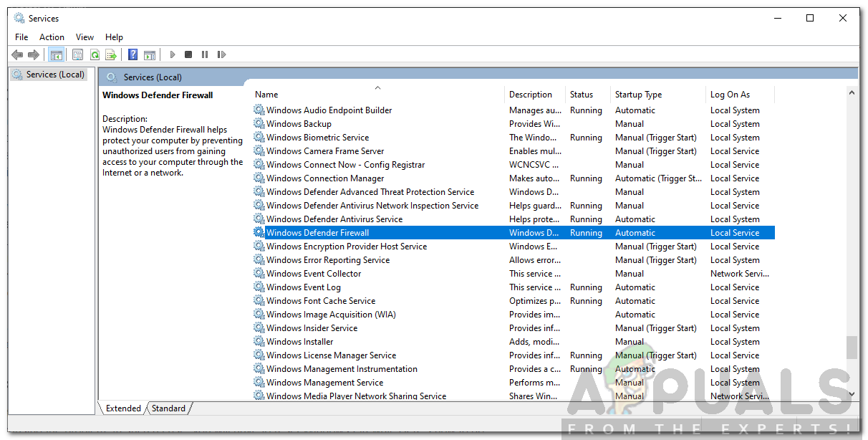This screenshot has height=440, width=868.
Task: Click Network Service logon for Windows Event Collector
Action: tap(740, 274)
